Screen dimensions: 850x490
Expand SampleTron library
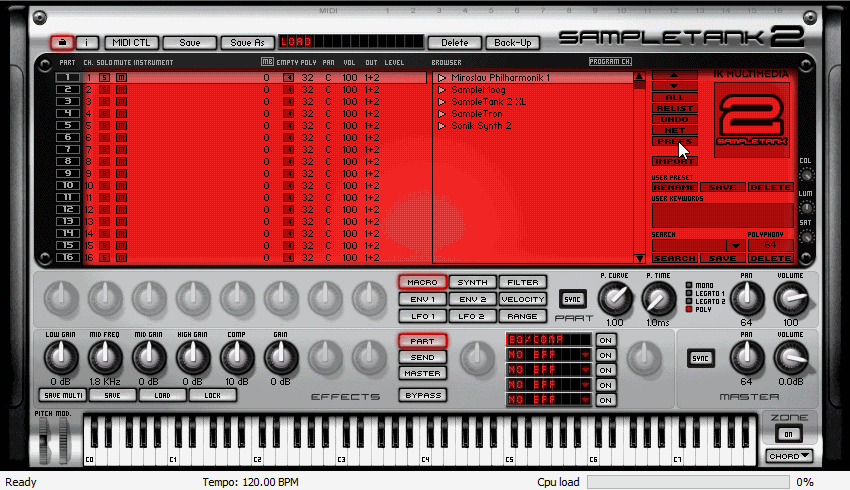click(x=442, y=114)
